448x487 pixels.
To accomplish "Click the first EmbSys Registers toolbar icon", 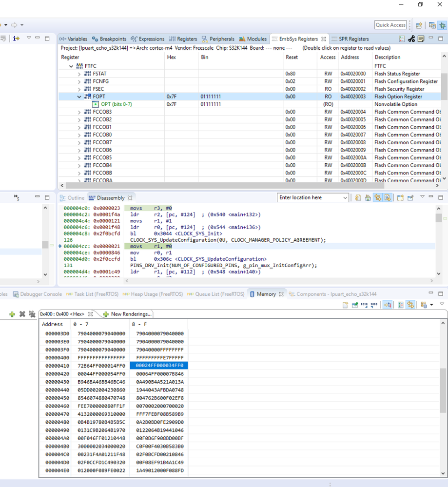I will click(402, 39).
